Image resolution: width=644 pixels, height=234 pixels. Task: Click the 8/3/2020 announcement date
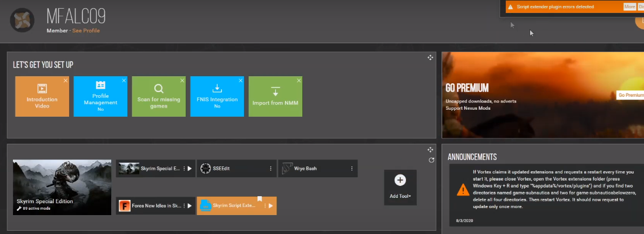click(465, 221)
